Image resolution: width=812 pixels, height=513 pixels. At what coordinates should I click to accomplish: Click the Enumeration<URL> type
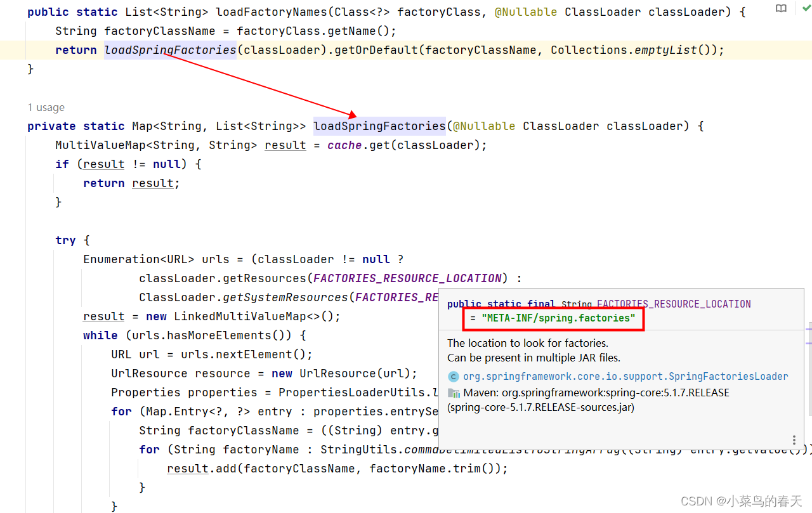pos(139,259)
